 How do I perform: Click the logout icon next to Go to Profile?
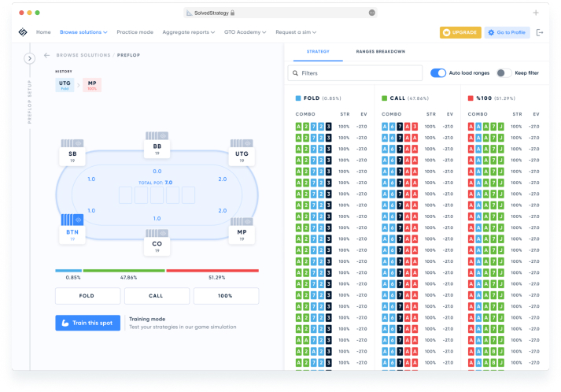[x=539, y=32]
